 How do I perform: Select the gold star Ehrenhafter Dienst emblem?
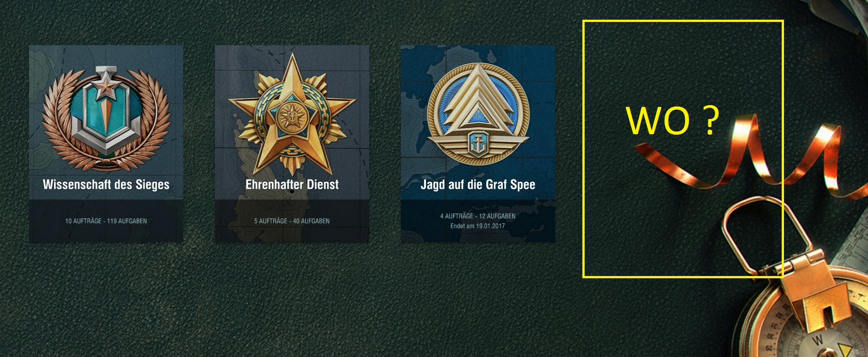(x=292, y=115)
